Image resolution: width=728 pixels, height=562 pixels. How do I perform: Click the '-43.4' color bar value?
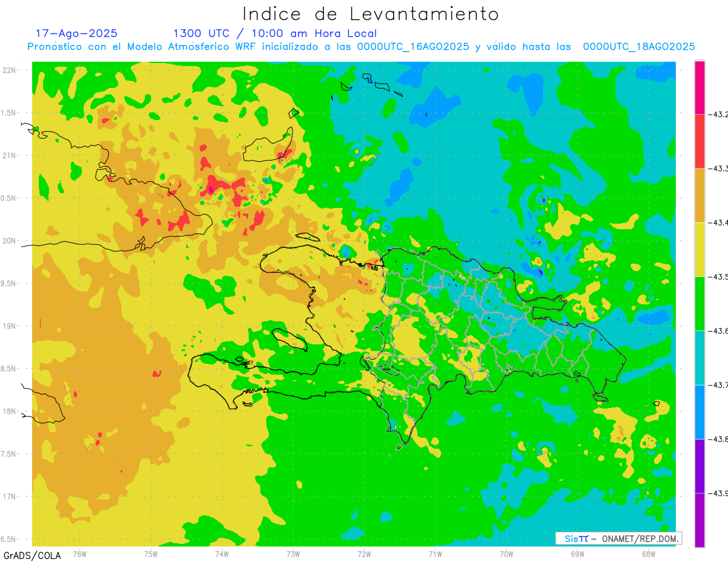[x=719, y=222]
